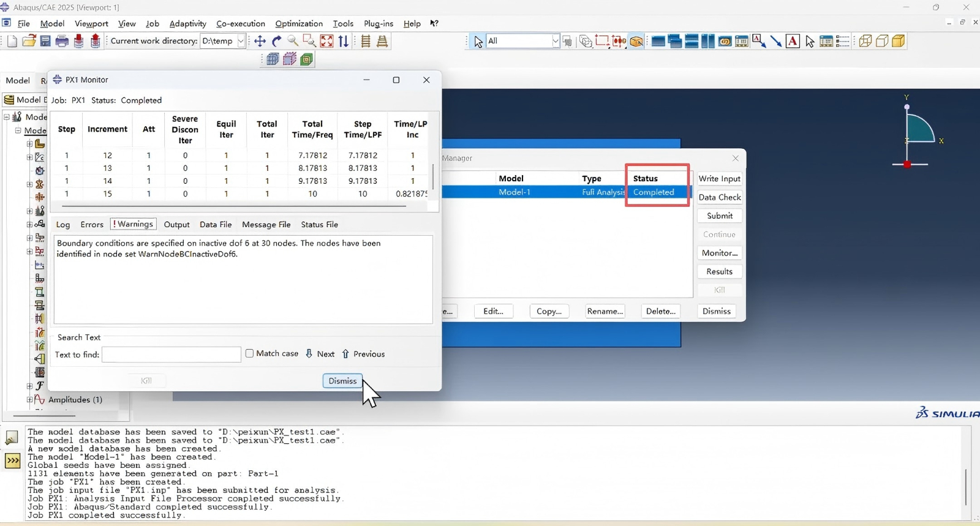Screen dimensions: 980x526
Task: Open the Plug-ins menu
Action: click(x=378, y=23)
